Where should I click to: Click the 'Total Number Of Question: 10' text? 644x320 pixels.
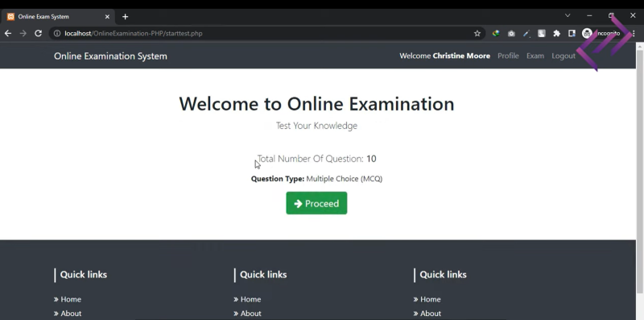316,159
